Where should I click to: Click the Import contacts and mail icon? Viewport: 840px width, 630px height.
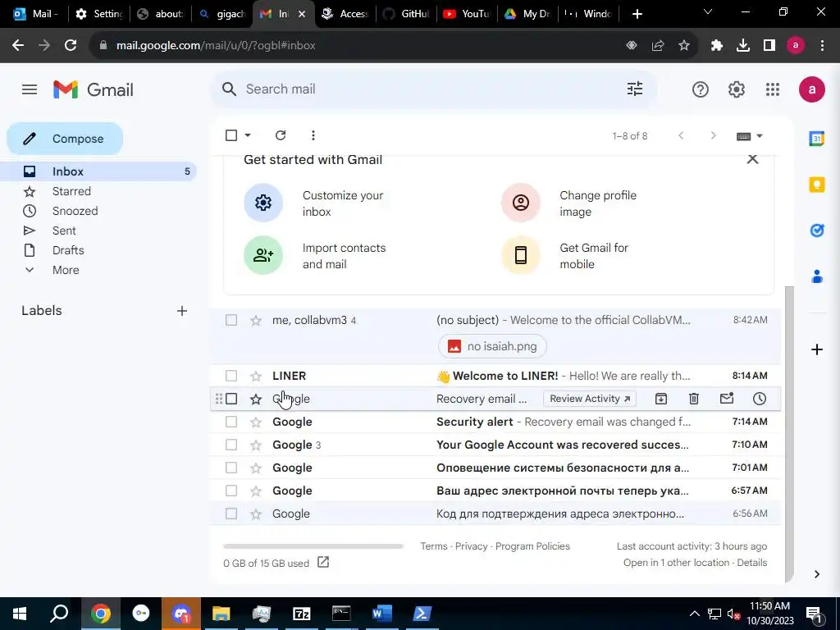(263, 255)
